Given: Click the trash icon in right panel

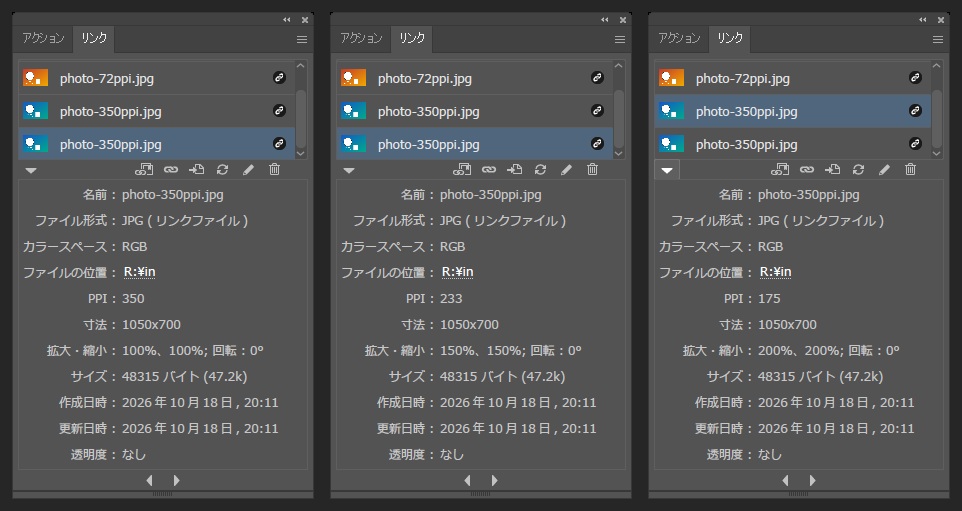Looking at the screenshot, I should click(x=910, y=169).
